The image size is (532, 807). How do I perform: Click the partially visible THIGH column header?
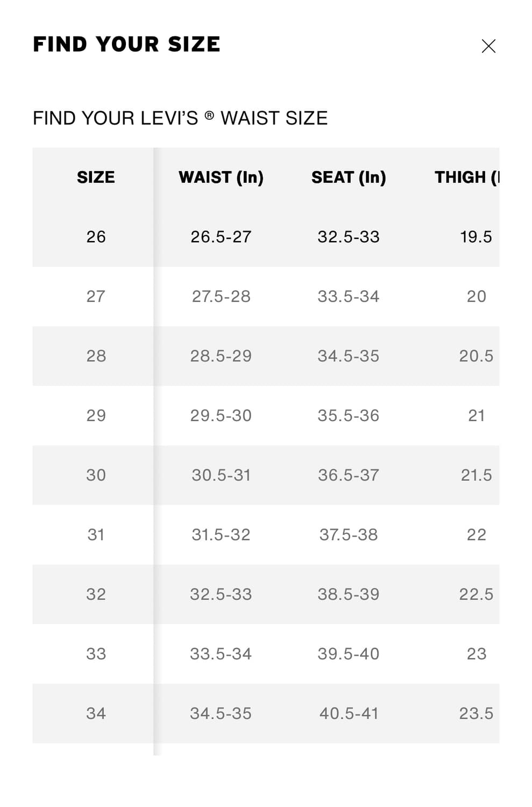click(466, 178)
